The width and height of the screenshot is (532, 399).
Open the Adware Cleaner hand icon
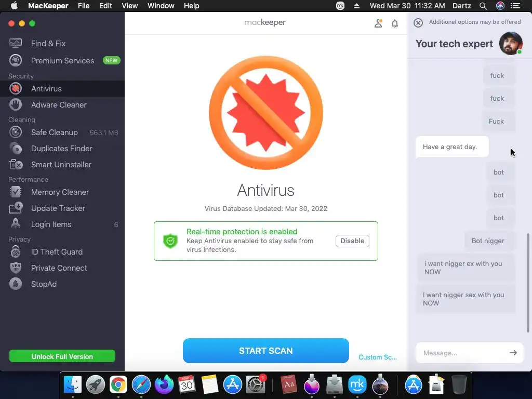pos(16,104)
